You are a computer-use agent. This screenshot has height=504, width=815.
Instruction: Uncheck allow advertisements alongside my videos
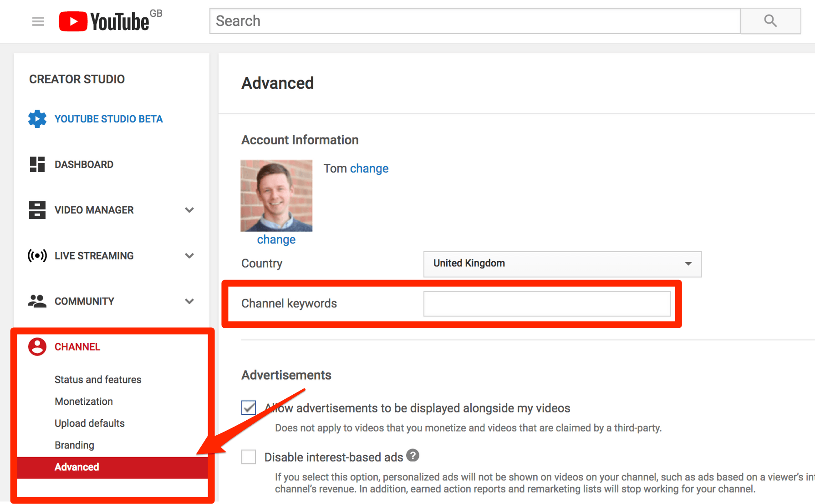tap(249, 408)
